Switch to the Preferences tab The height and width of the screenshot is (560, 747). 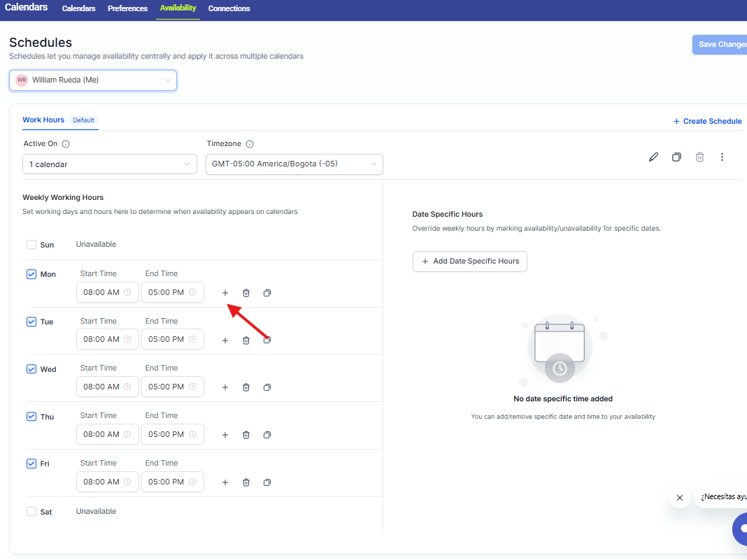(127, 8)
